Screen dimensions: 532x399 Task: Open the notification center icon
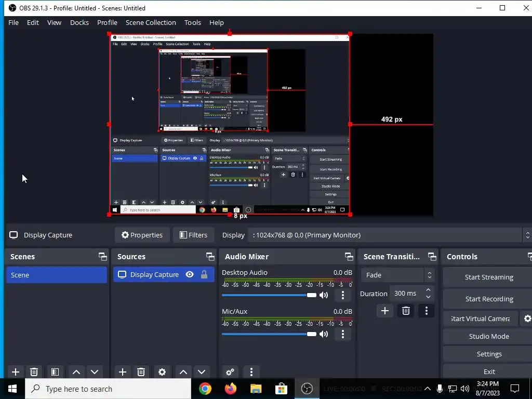coord(515,389)
